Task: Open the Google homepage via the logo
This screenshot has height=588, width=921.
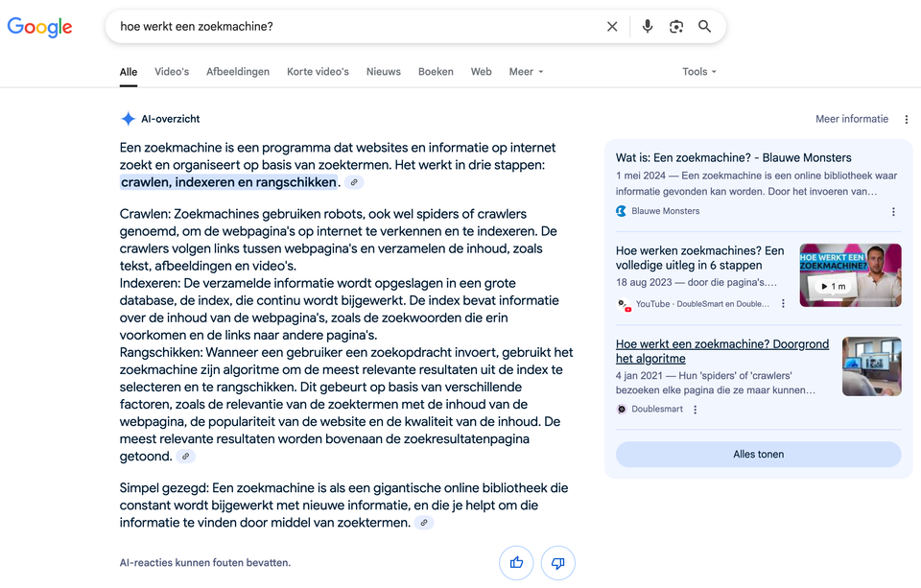Action: [38, 27]
